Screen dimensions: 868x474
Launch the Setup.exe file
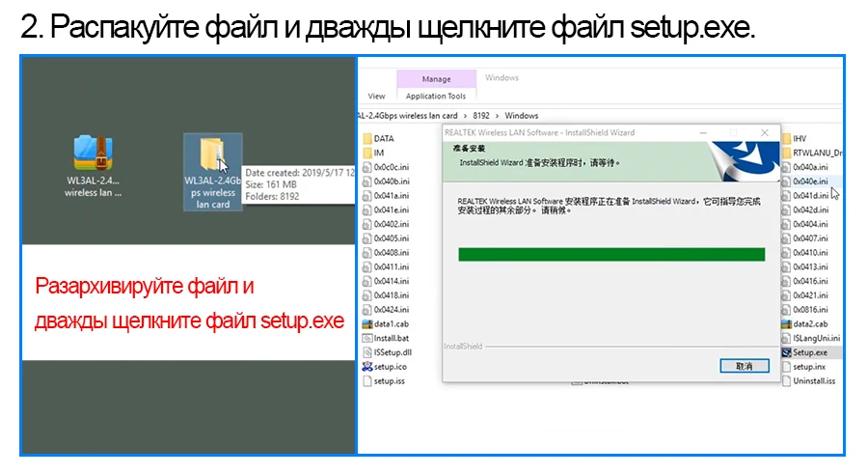(x=805, y=352)
